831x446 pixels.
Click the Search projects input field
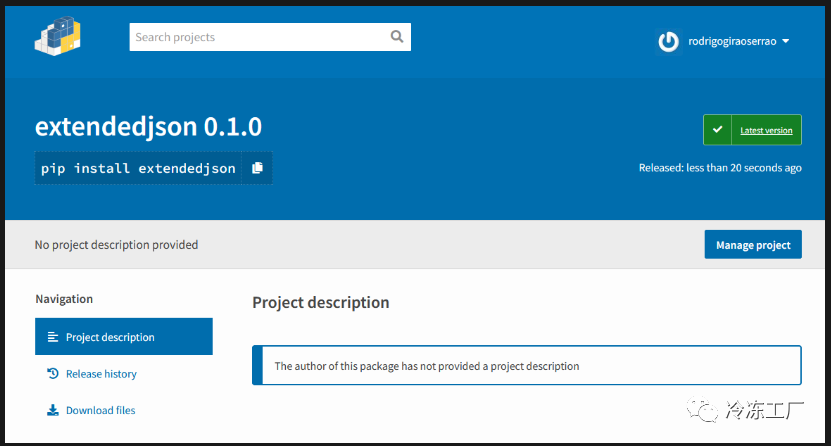270,37
